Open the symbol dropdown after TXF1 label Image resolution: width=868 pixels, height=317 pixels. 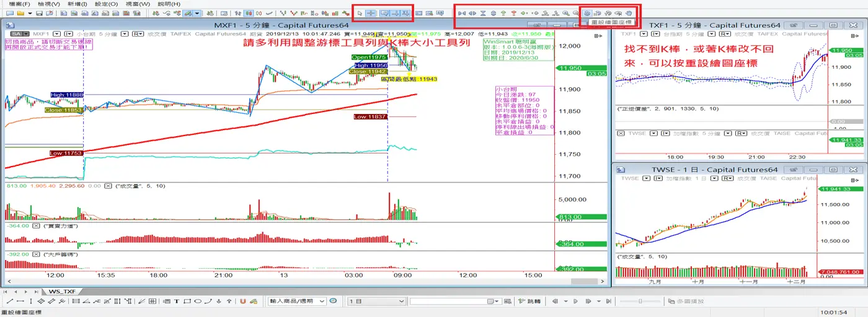[x=644, y=33]
